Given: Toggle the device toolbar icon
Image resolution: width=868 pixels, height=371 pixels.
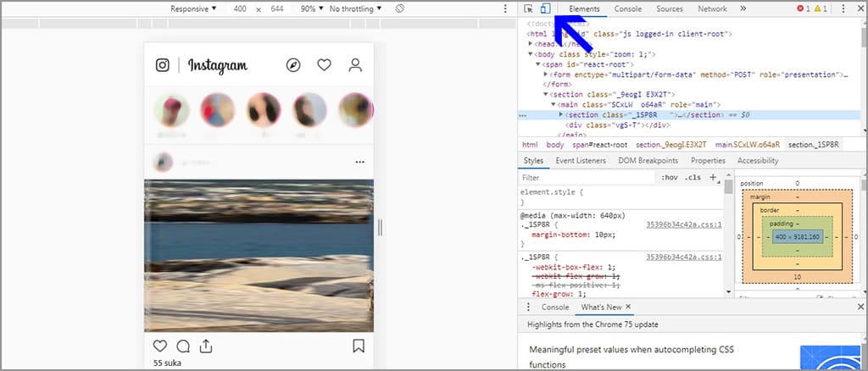Looking at the screenshot, I should point(545,8).
